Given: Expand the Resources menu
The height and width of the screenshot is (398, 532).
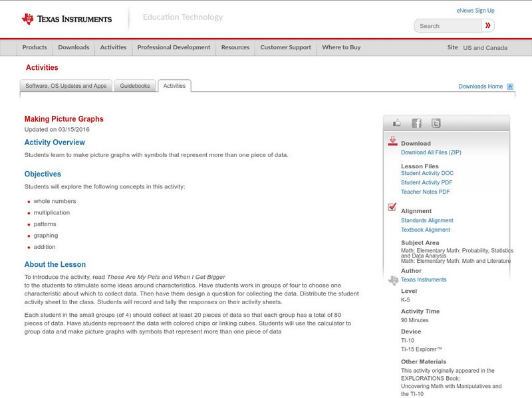Looking at the screenshot, I should pos(236,47).
